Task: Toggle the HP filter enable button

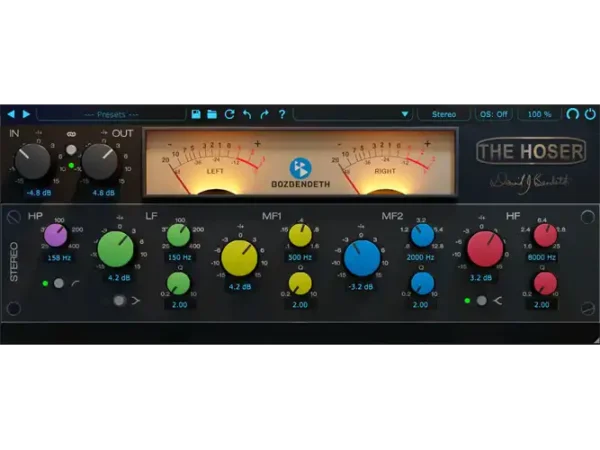Action: pyautogui.click(x=59, y=283)
